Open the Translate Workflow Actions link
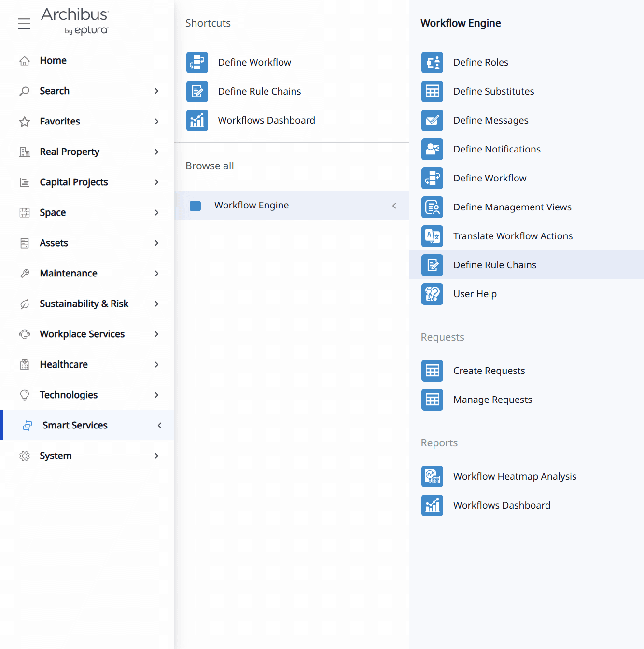The width and height of the screenshot is (644, 649). [513, 236]
